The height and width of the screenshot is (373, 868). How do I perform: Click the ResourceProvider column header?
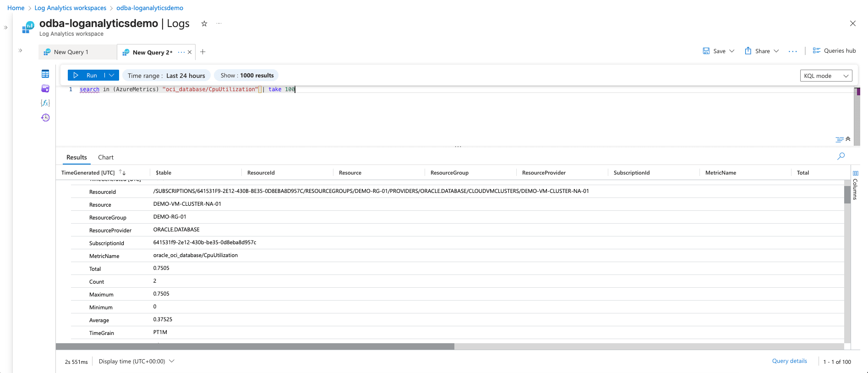click(544, 173)
